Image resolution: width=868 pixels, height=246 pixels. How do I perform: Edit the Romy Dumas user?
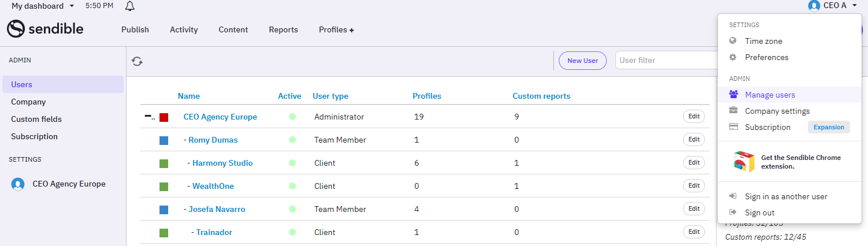694,139
